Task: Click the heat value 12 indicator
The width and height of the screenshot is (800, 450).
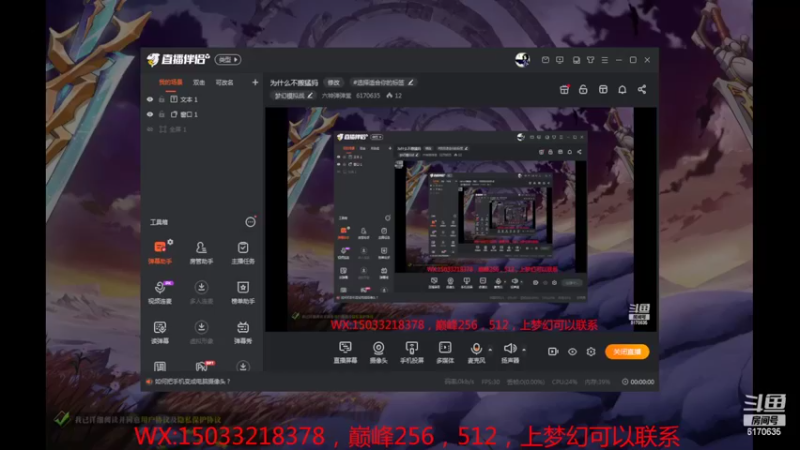Action: click(394, 95)
